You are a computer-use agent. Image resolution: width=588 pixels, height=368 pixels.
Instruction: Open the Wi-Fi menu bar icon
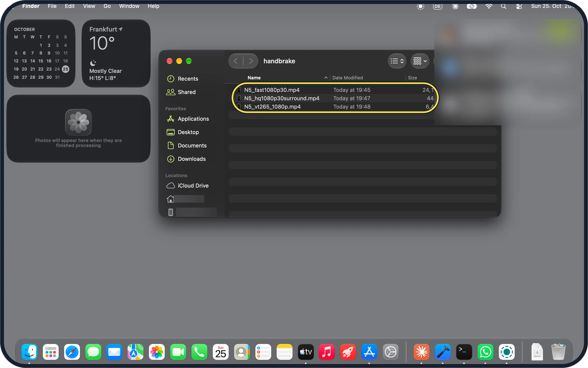point(489,6)
